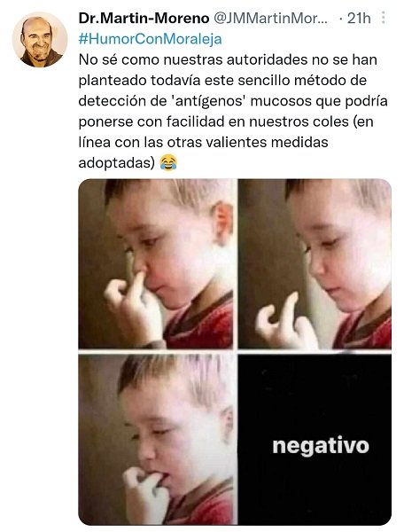Screen dimensions: 404x532
Task: Click the word 'adoptadas)' in the tweet
Action: [x=117, y=163]
